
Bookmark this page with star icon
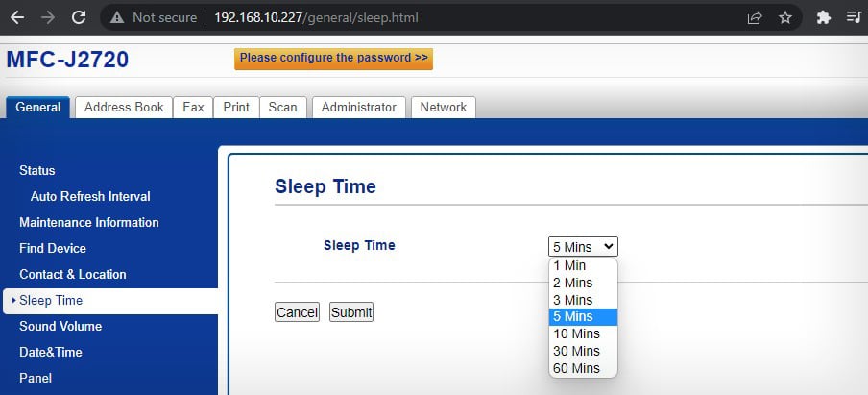785,17
